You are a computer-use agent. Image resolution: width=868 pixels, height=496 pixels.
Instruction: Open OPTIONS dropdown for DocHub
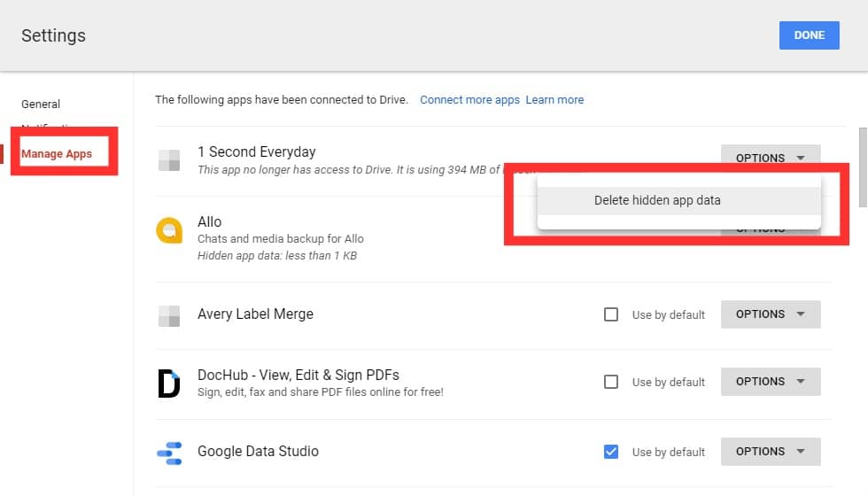[x=770, y=382]
